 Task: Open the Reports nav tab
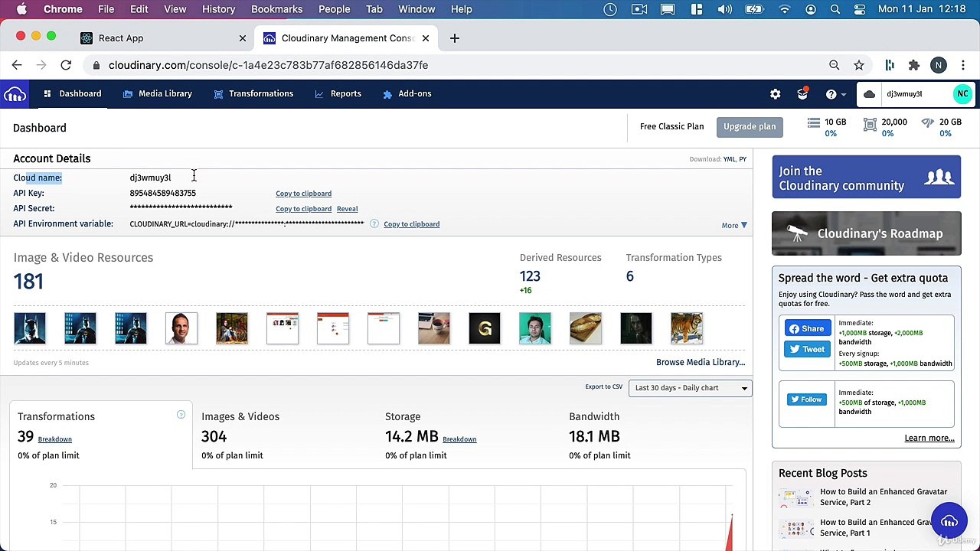click(338, 94)
